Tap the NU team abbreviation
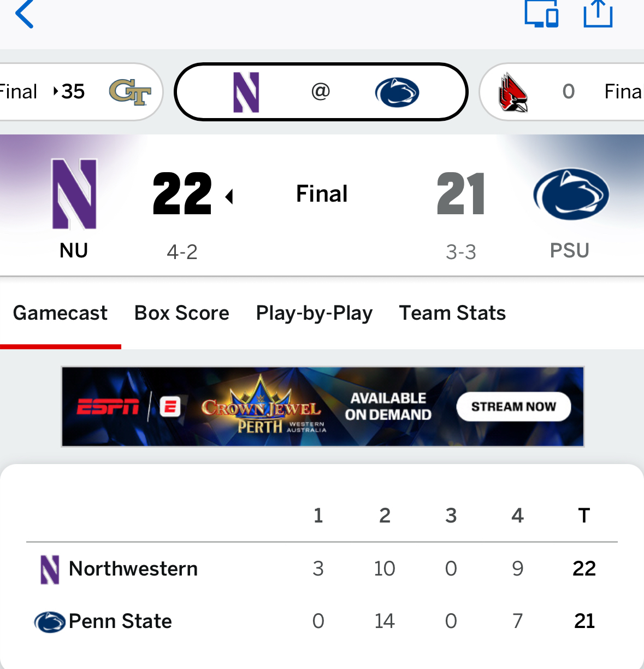Viewport: 644px width, 669px height. (x=74, y=251)
